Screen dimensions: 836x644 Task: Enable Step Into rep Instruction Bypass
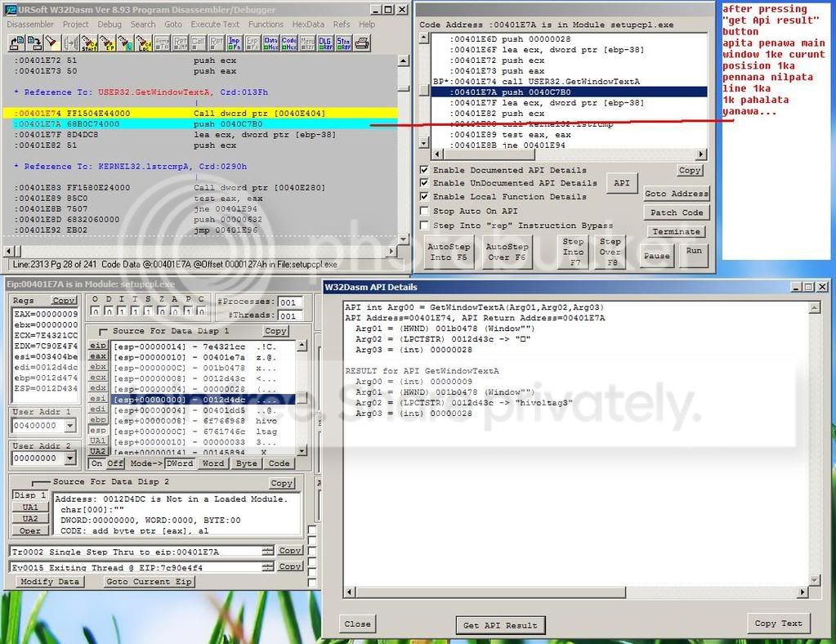point(424,225)
